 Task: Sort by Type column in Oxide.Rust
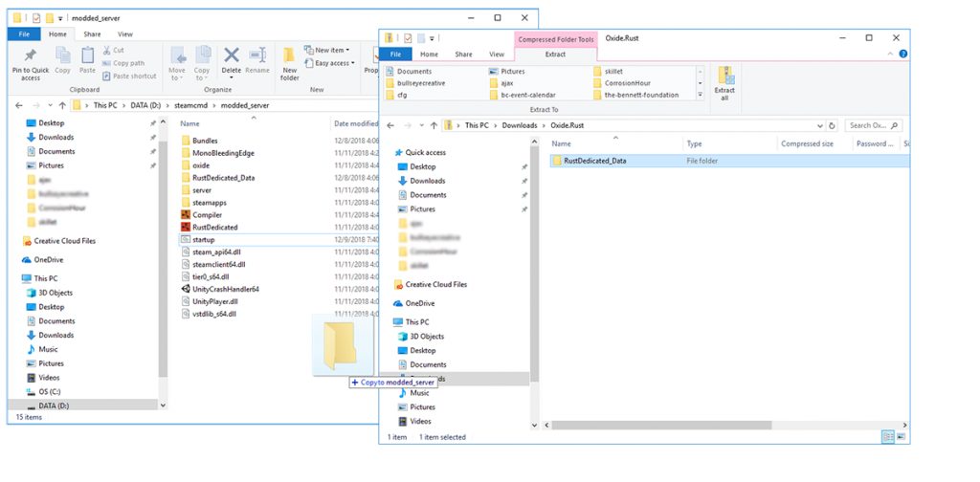(695, 143)
